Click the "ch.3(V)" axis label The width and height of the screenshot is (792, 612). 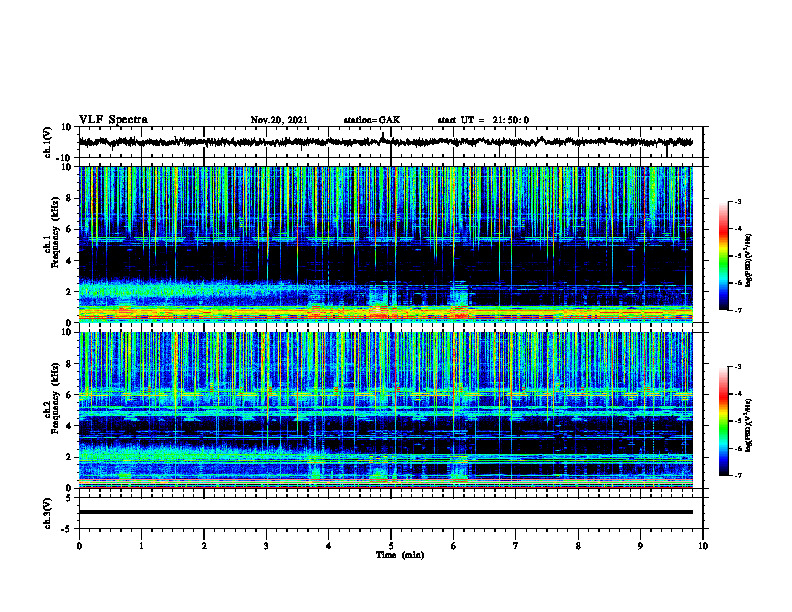48,513
